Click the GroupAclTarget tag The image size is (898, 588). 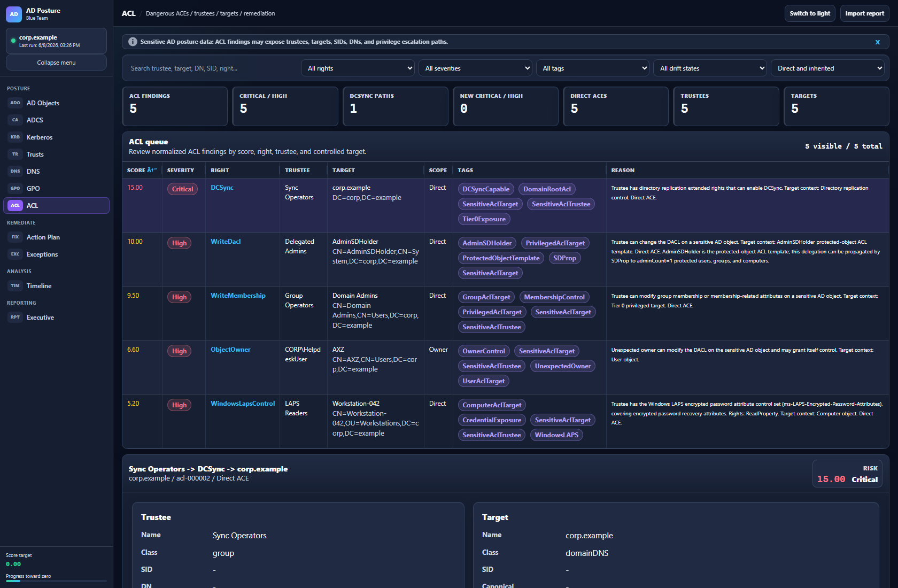coord(486,297)
